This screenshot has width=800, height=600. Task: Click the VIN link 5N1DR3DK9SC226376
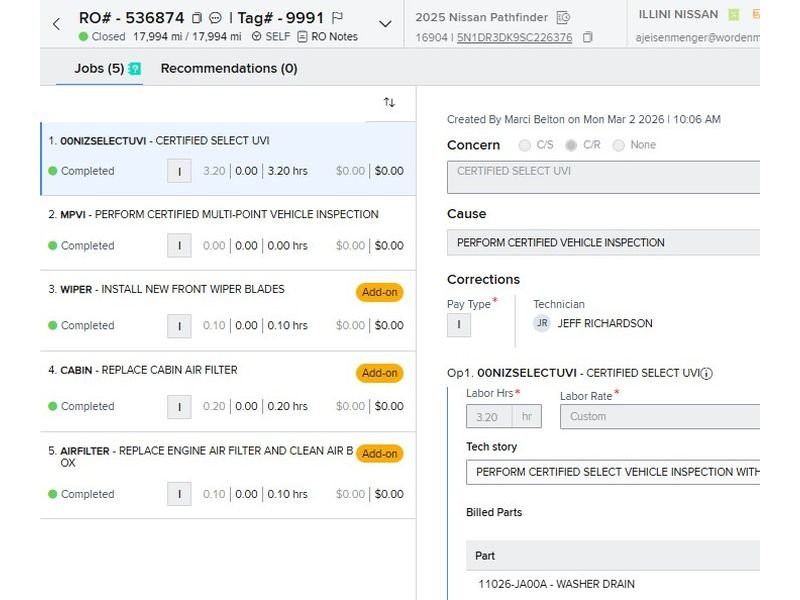(514, 38)
